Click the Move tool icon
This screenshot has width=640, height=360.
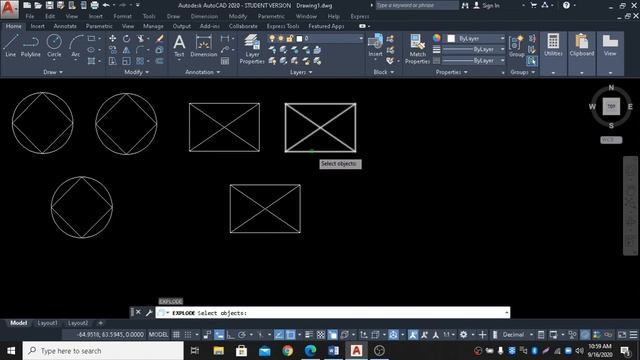tap(112, 38)
